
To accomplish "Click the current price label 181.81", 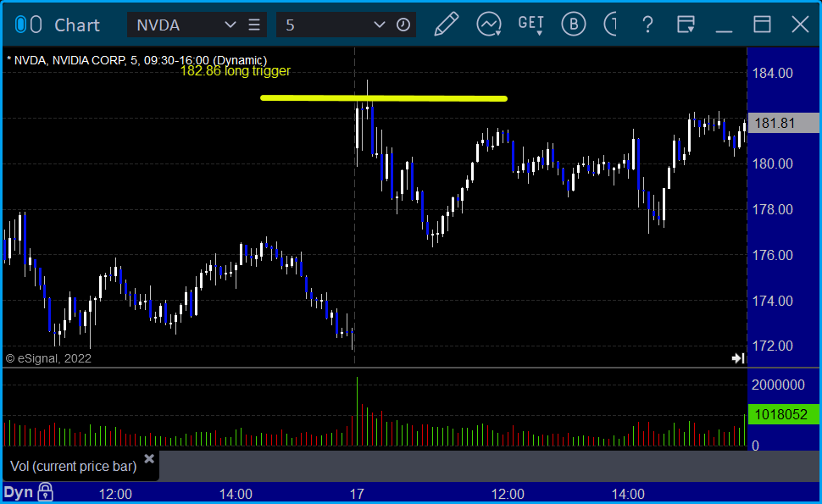I will point(783,123).
